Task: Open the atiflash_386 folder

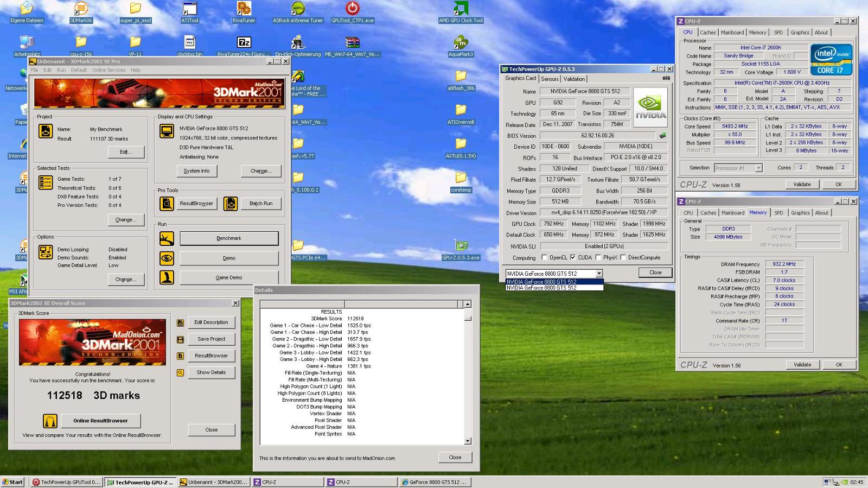Action: tap(461, 76)
